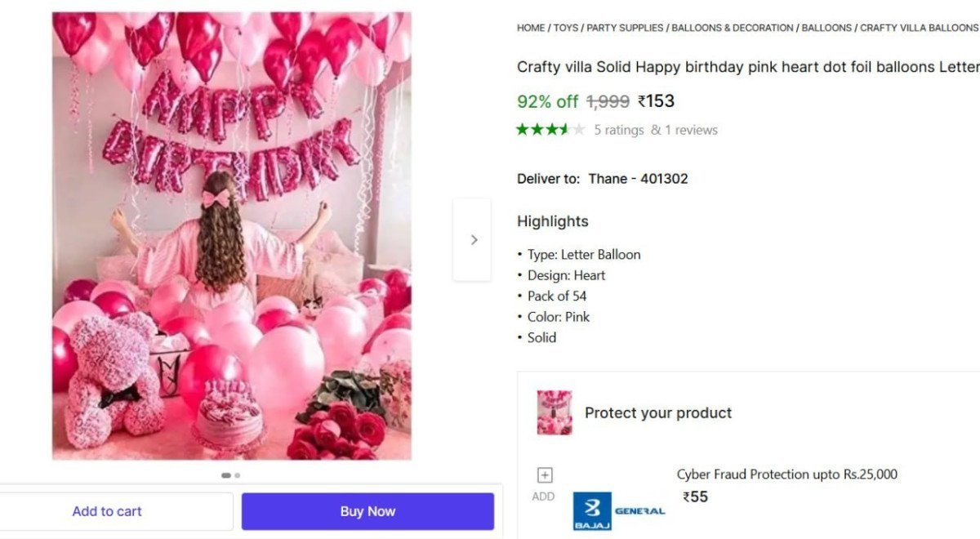Open the next product image with the arrow
Screen dimensions: 980x539
click(474, 239)
